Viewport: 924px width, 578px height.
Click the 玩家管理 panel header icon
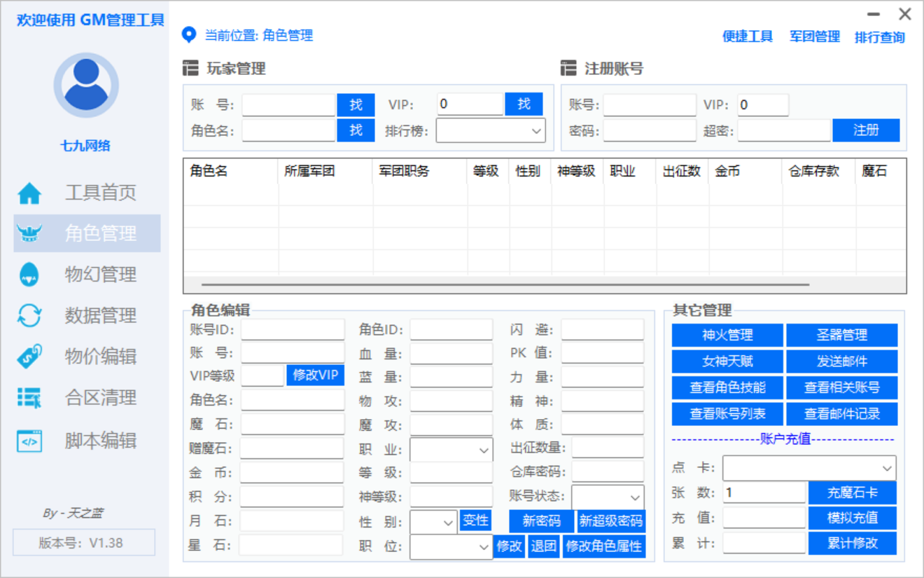(191, 67)
